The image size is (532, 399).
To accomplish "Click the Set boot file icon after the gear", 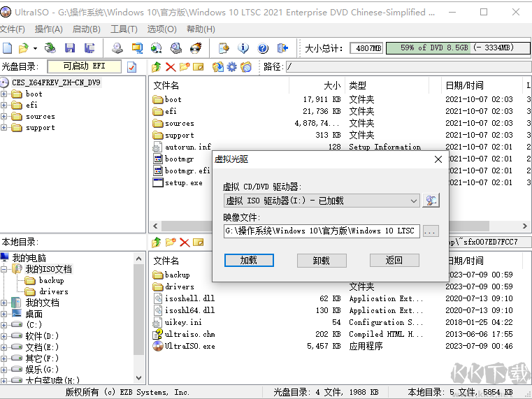I will click(246, 67).
